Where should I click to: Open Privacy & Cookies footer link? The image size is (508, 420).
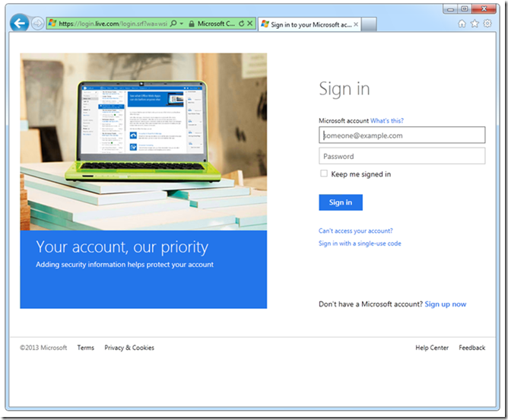(129, 348)
